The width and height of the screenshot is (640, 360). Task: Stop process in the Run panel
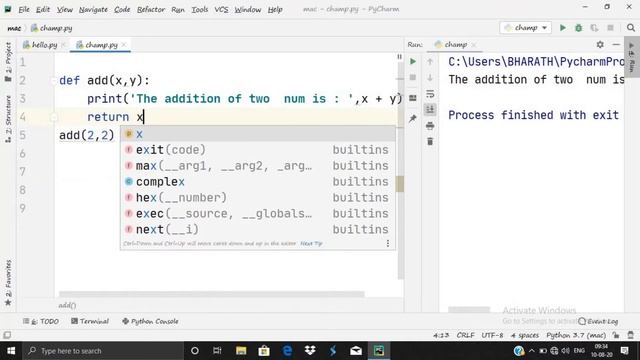point(413,78)
